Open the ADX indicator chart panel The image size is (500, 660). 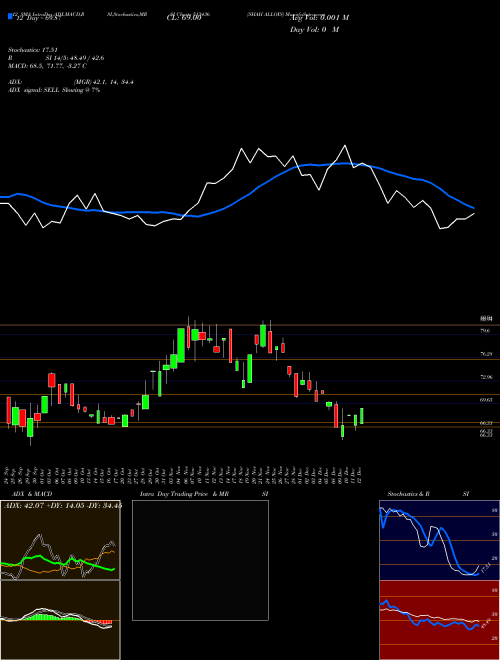tap(60, 540)
